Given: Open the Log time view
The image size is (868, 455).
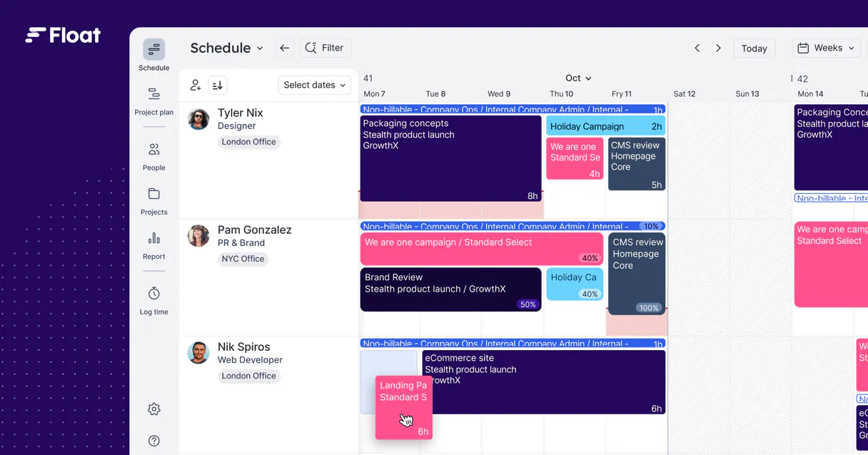Looking at the screenshot, I should pos(153,294).
